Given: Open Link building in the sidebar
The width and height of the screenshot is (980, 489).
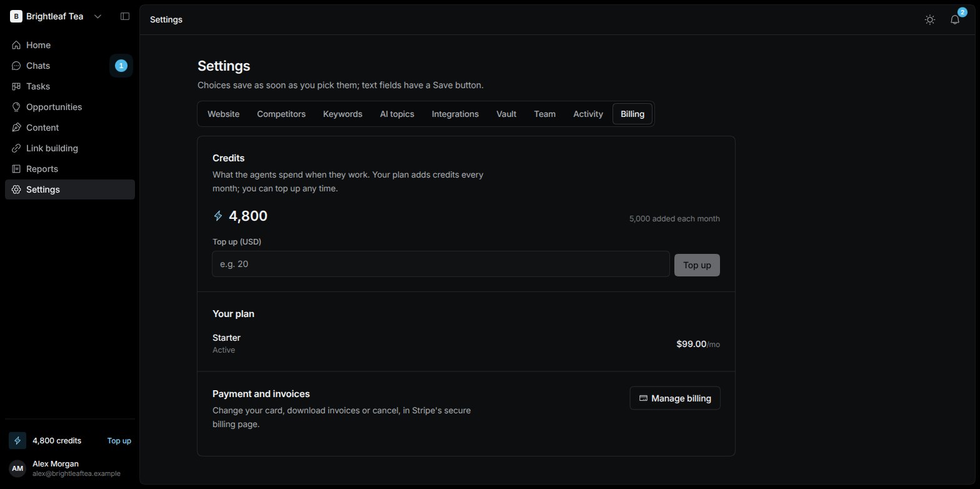Looking at the screenshot, I should (x=70, y=148).
